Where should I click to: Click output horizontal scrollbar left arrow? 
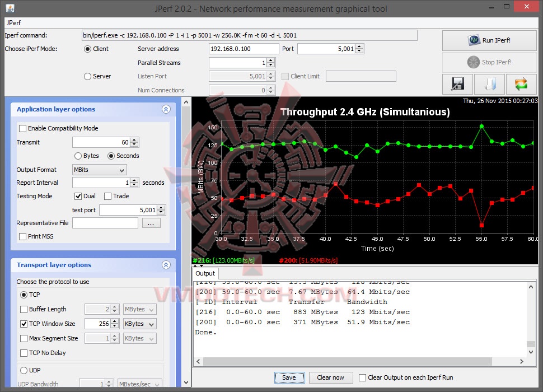click(x=198, y=362)
